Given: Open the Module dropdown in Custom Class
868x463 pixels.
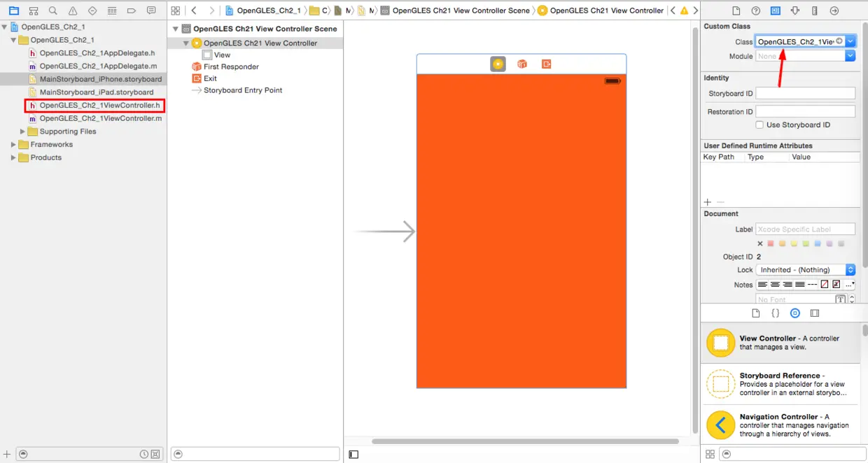Looking at the screenshot, I should click(x=849, y=55).
